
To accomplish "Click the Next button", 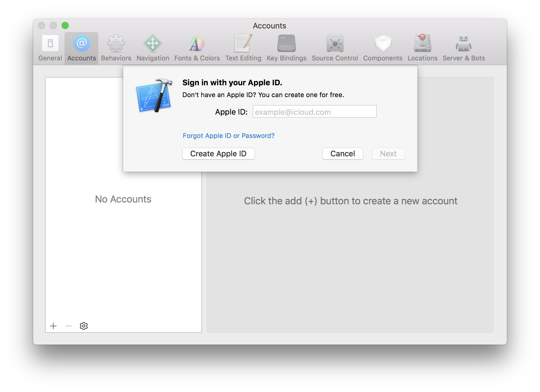I will (388, 154).
